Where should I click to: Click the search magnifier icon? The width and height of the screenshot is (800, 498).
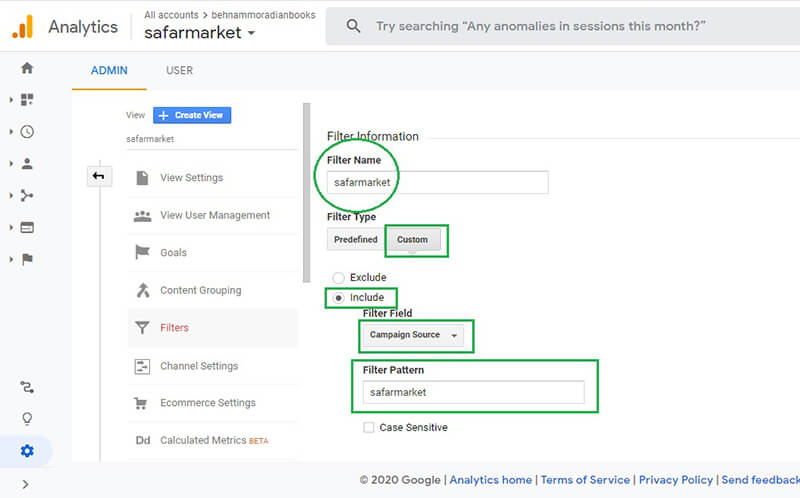(x=353, y=27)
